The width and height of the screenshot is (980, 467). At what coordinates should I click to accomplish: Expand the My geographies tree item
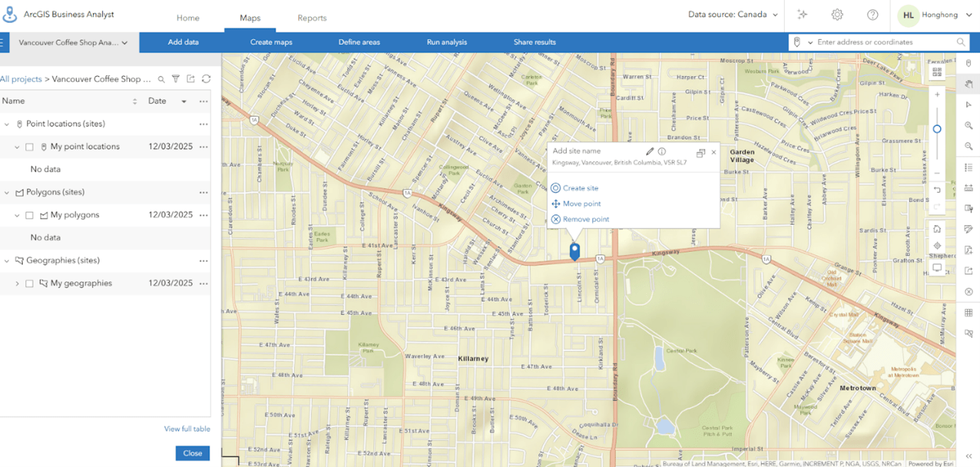pos(17,282)
